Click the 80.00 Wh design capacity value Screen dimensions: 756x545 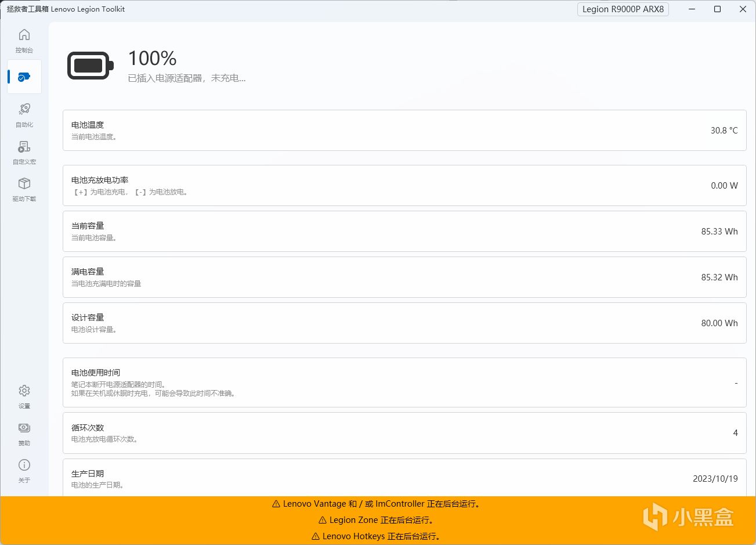[x=719, y=323]
